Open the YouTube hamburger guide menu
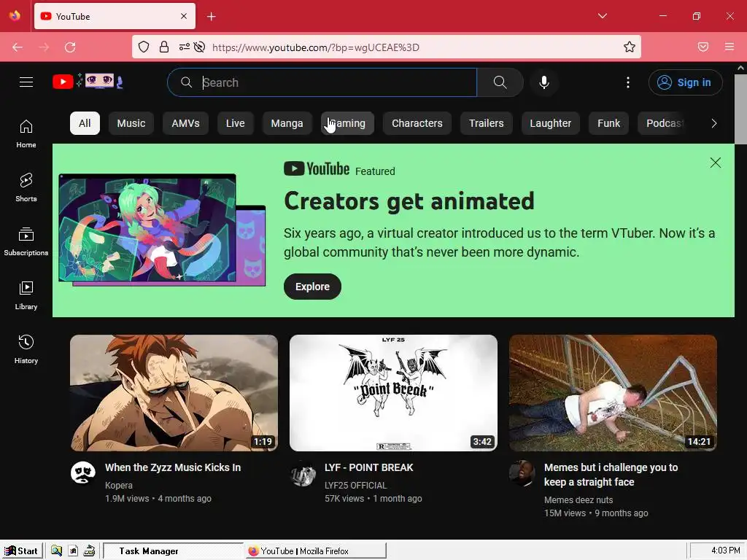 26,82
